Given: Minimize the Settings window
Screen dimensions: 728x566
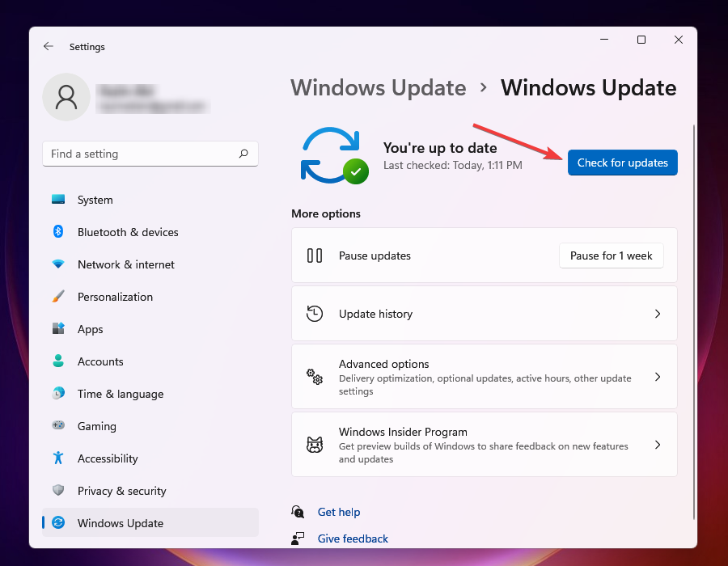Looking at the screenshot, I should pos(604,40).
